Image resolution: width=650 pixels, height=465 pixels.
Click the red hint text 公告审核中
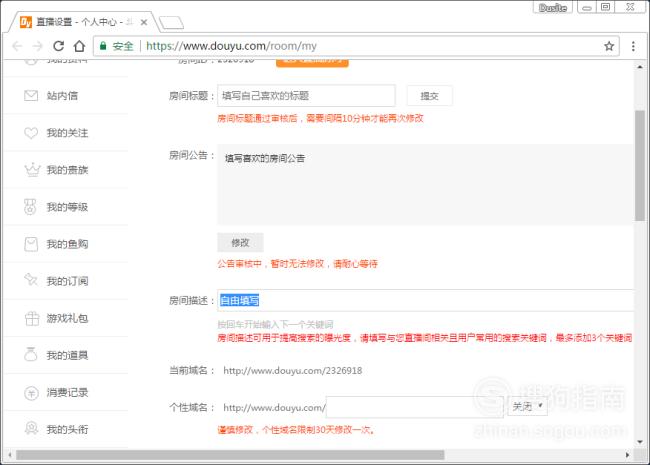point(298,264)
